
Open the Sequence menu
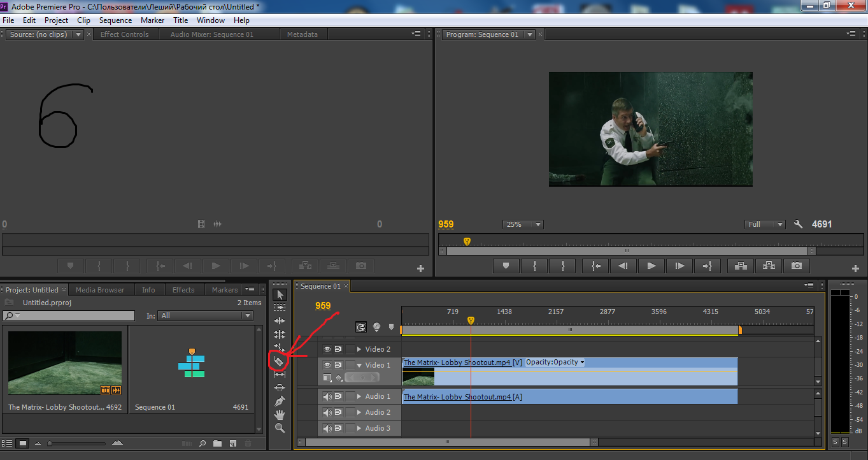coord(116,20)
